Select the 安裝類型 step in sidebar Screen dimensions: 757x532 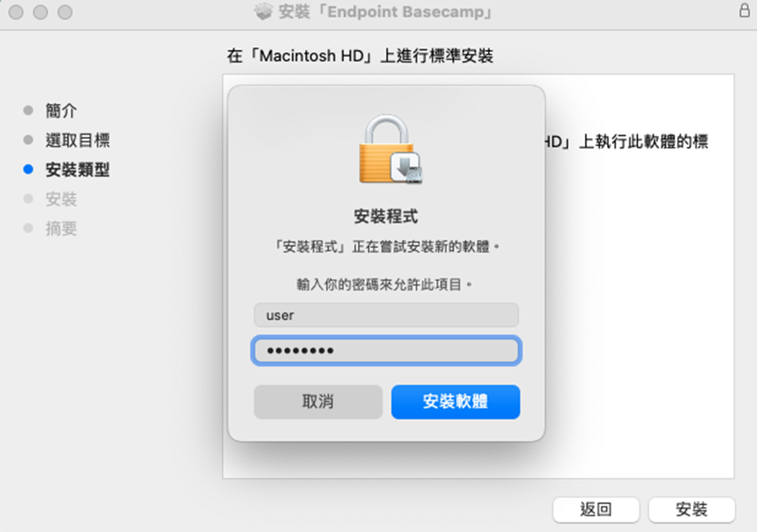pyautogui.click(x=78, y=169)
